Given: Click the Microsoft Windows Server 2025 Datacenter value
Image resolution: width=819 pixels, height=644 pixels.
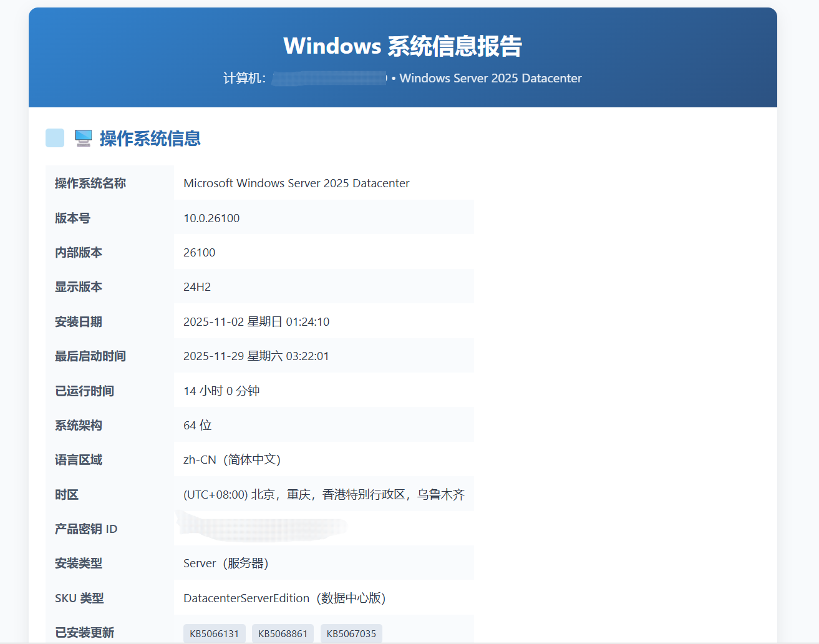Looking at the screenshot, I should pyautogui.click(x=296, y=183).
